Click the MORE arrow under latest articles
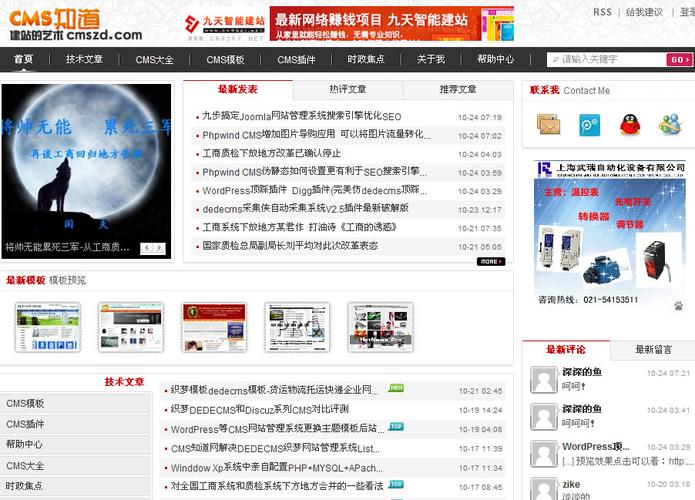 490,262
